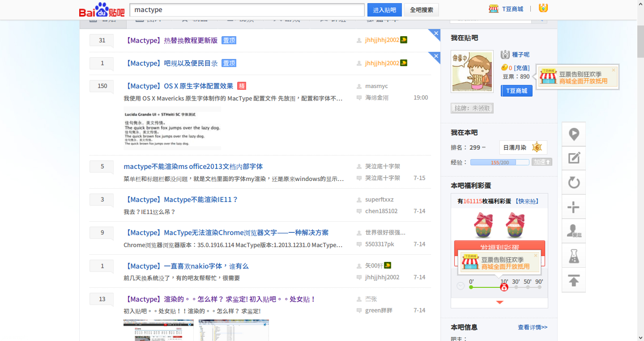Image resolution: width=644 pixels, height=341 pixels.
Task: Open the post 渲染的。。怎么样？ 求鉴定!
Action: 220,299
